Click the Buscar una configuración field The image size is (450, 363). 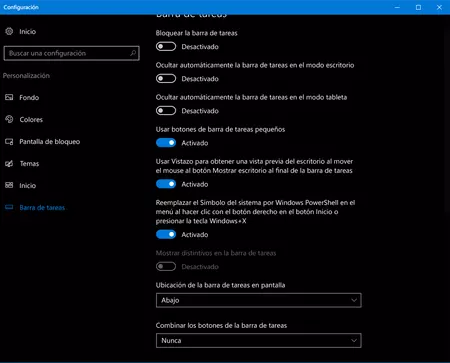tap(71, 53)
